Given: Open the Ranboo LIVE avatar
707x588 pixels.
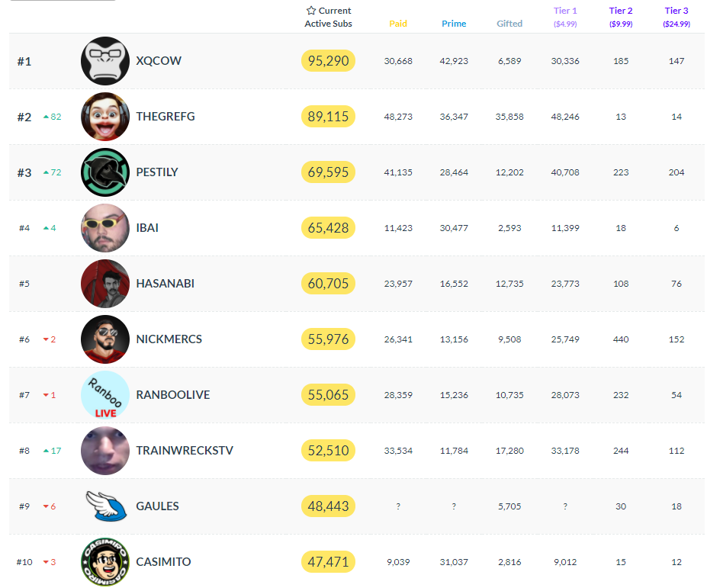Looking at the screenshot, I should 105,395.
